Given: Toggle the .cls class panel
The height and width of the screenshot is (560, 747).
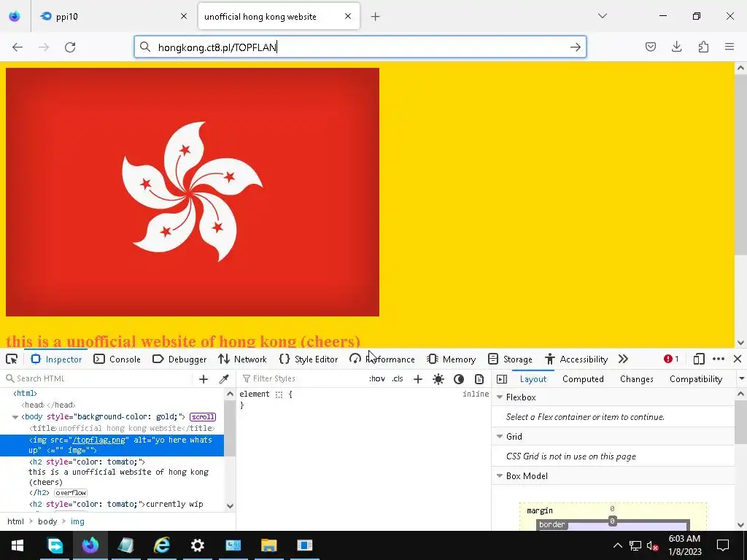Looking at the screenshot, I should pyautogui.click(x=398, y=378).
